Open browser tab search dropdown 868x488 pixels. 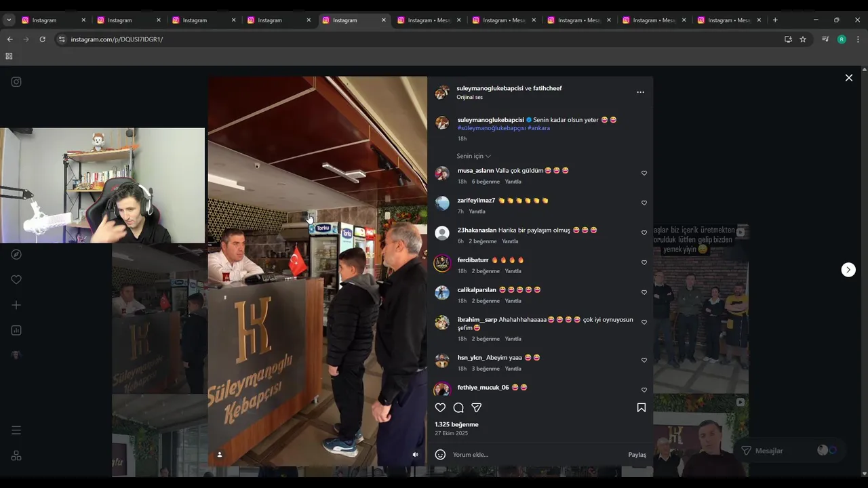click(x=9, y=20)
